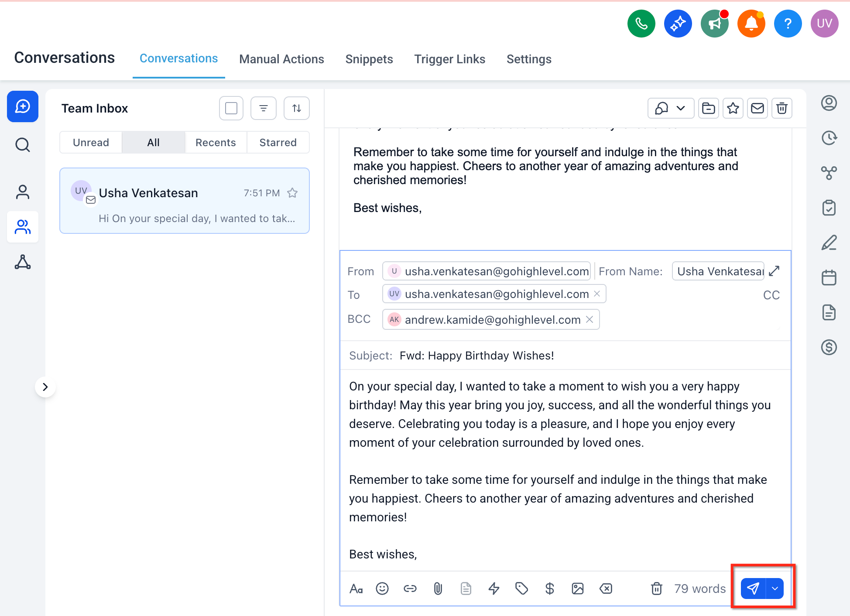Expand the collapsed left sidebar chevron

coord(45,387)
